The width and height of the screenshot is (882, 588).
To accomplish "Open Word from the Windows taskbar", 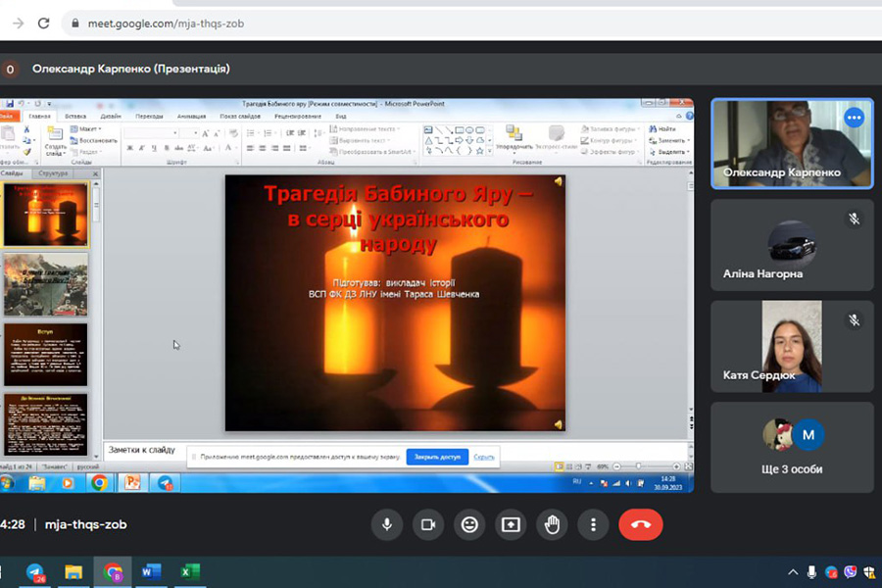I will (x=151, y=571).
